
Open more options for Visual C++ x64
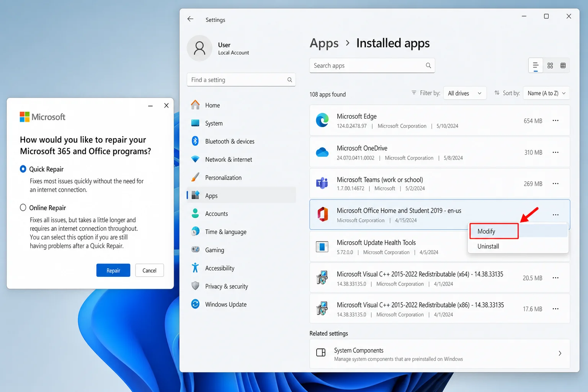coord(555,278)
